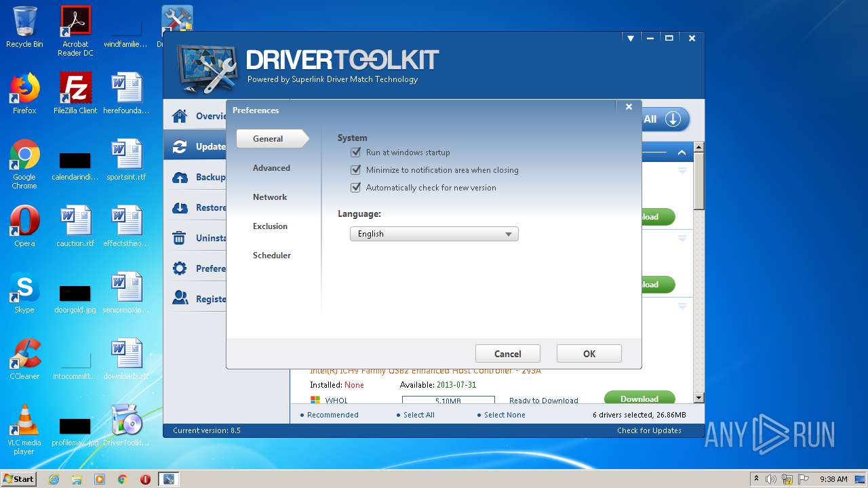
Task: Click '6 drivers selected, 26.86MB' text
Action: coord(639,415)
